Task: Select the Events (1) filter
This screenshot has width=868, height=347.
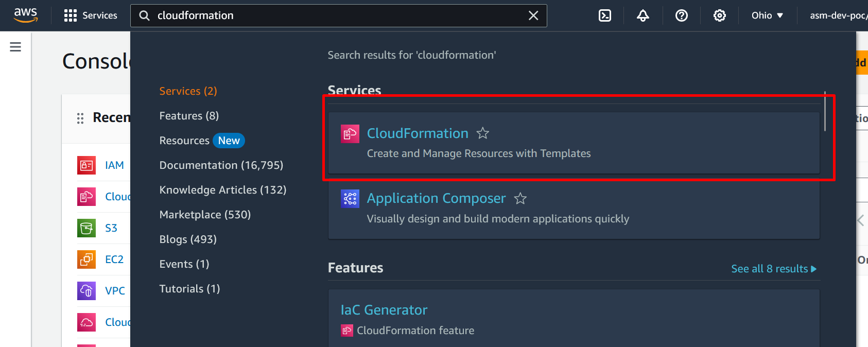Action: [x=184, y=264]
